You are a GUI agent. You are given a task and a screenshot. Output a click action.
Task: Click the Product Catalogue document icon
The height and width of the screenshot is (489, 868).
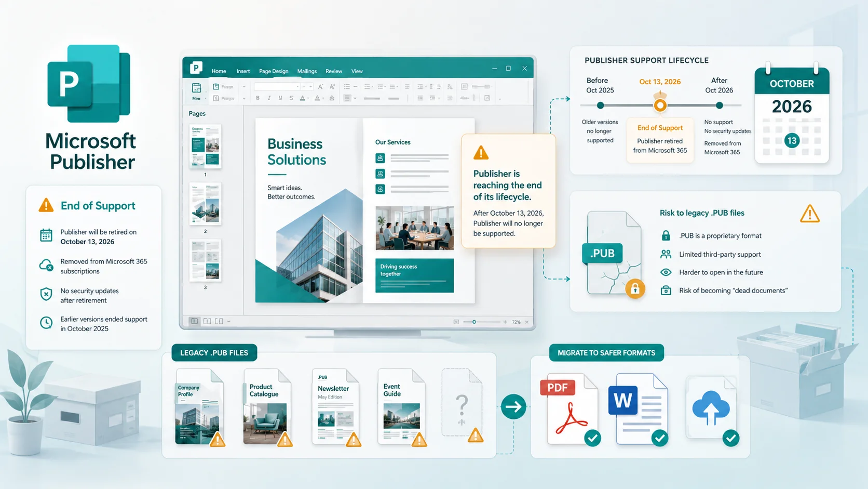point(267,407)
